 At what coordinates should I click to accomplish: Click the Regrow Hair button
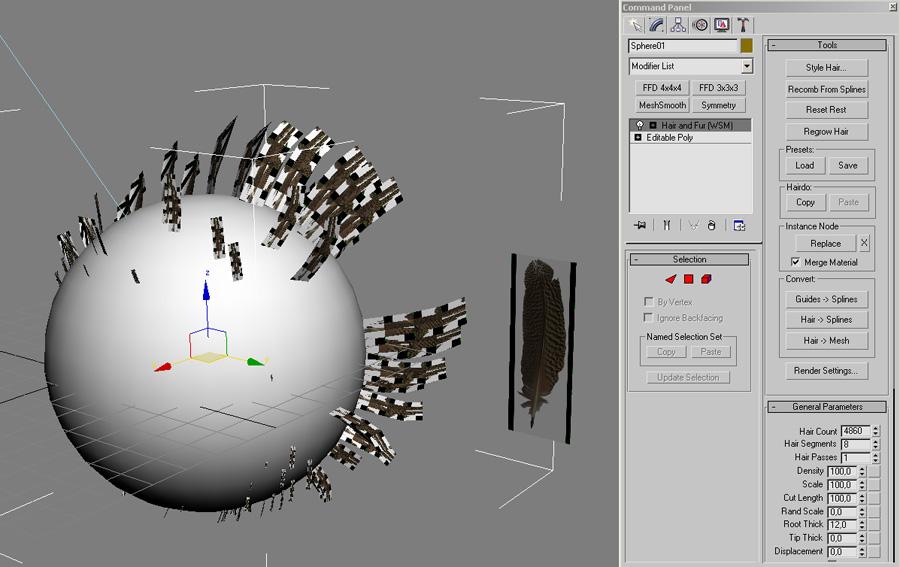click(x=826, y=131)
